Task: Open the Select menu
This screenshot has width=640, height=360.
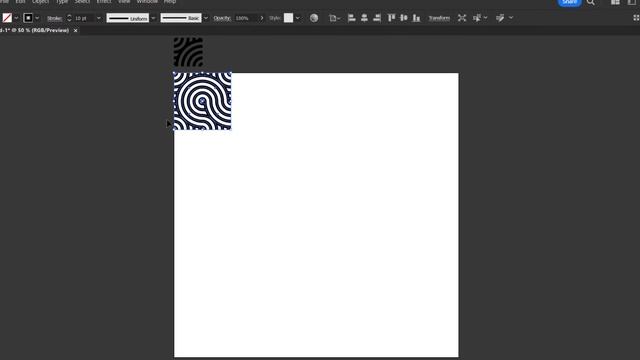Action: pyautogui.click(x=82, y=2)
